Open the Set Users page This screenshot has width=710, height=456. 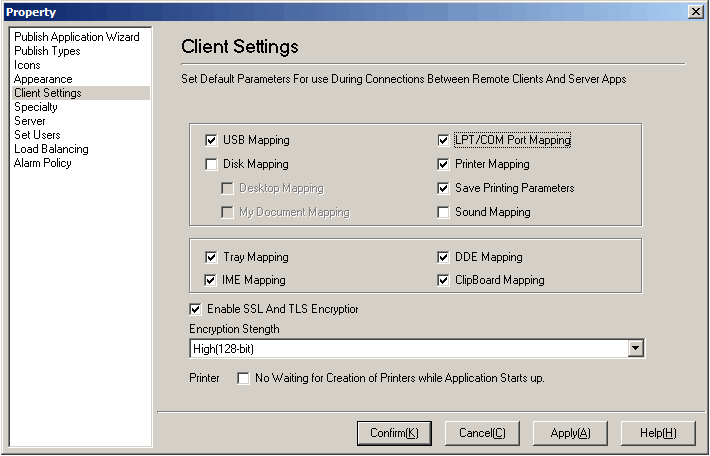[37, 135]
